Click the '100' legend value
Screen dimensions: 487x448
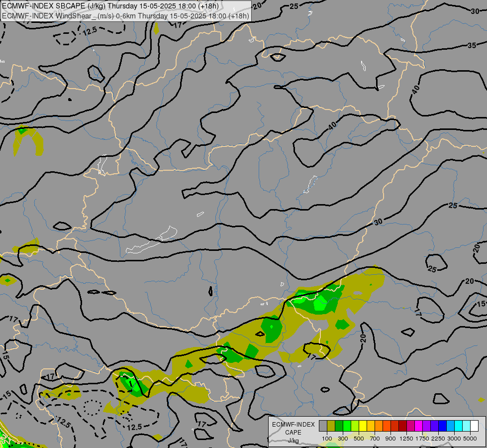coord(327,439)
